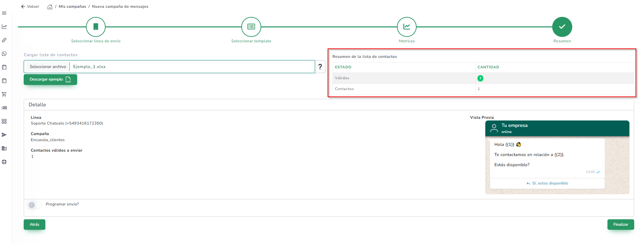Open the shopping cart sidebar icon
The image size is (644, 244).
[4, 94]
